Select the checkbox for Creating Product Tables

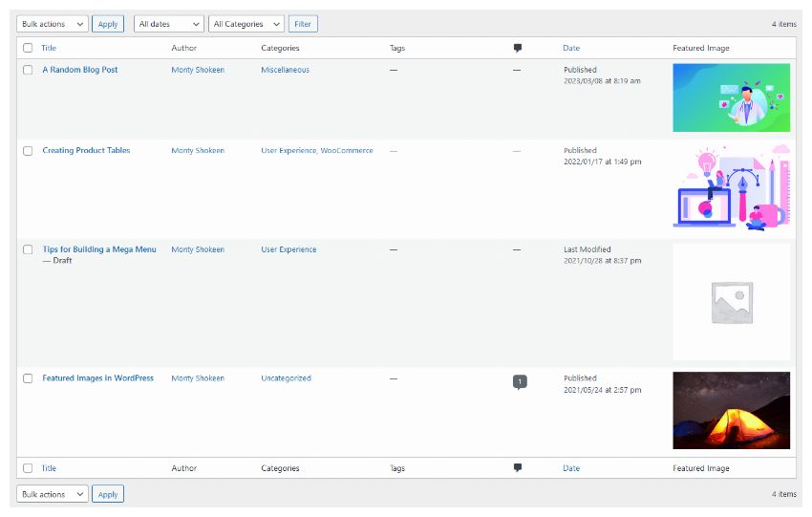28,151
